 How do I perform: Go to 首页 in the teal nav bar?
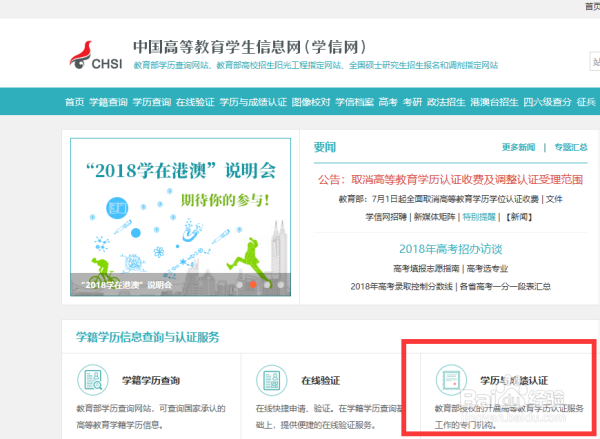click(x=74, y=102)
